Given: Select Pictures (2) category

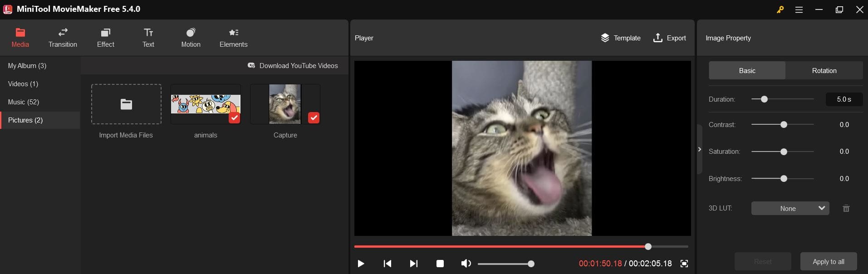Looking at the screenshot, I should (x=40, y=120).
